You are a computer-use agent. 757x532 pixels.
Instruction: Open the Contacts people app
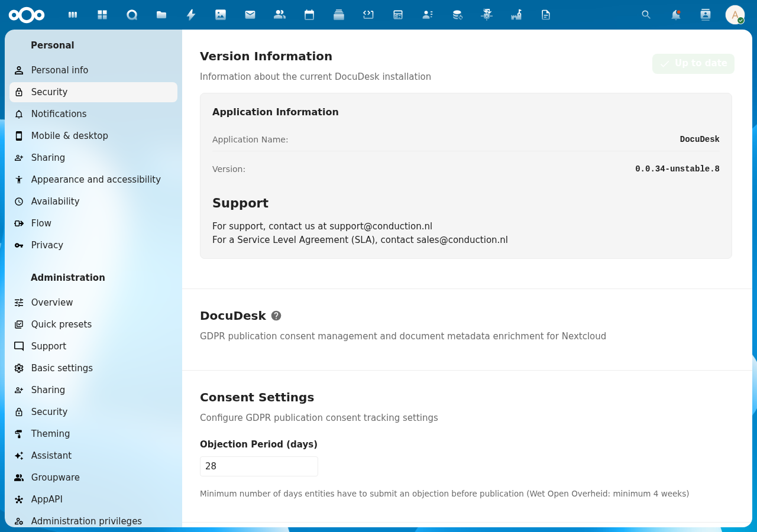(x=280, y=15)
